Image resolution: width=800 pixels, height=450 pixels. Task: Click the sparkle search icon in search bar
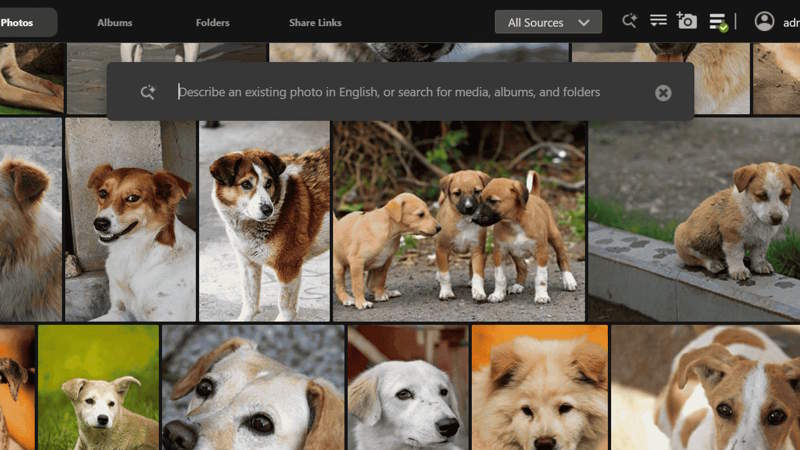point(147,92)
